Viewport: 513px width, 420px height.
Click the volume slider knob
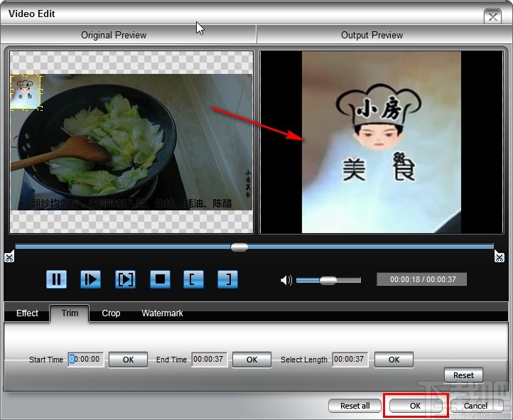click(x=328, y=280)
